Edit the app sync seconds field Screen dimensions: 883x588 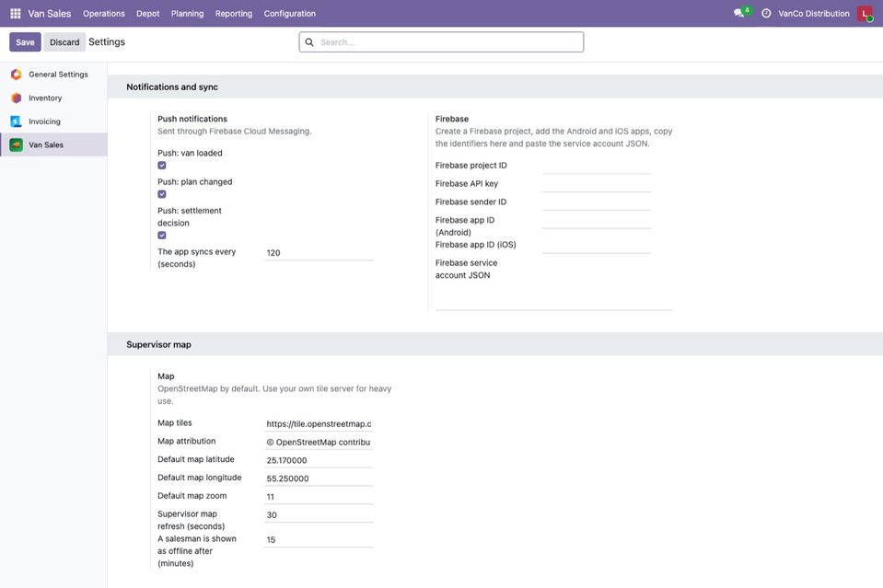click(x=319, y=253)
